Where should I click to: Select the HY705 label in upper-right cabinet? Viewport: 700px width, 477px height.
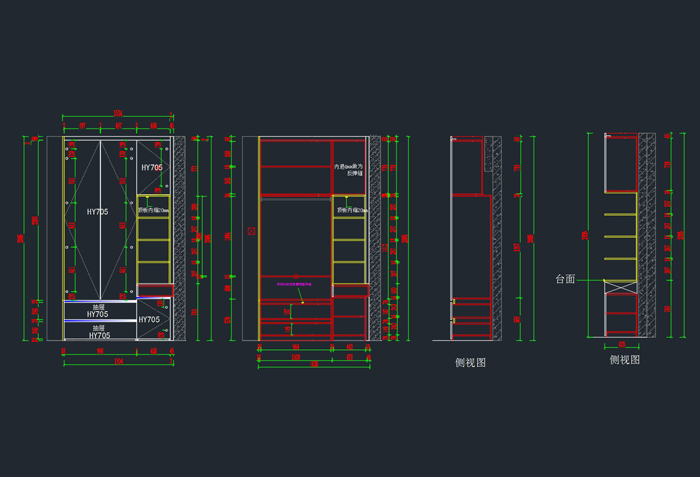[x=151, y=168]
